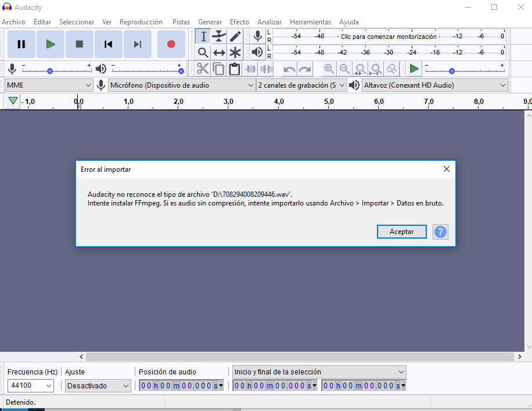Open the MME audio host dropdown
Image resolution: width=532 pixels, height=411 pixels.
49,85
